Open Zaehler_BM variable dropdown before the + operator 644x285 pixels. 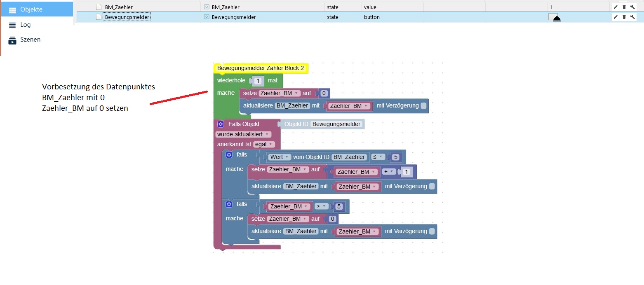click(358, 172)
